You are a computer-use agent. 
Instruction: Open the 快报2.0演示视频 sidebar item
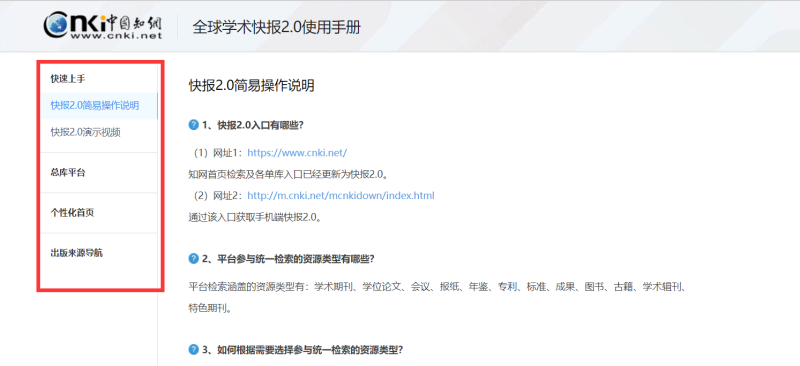(x=86, y=132)
